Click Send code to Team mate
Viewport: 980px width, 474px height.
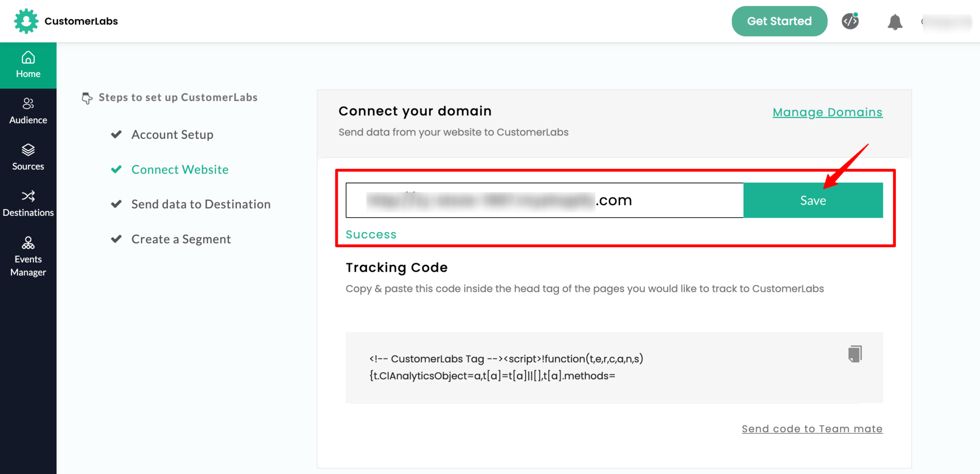[812, 429]
